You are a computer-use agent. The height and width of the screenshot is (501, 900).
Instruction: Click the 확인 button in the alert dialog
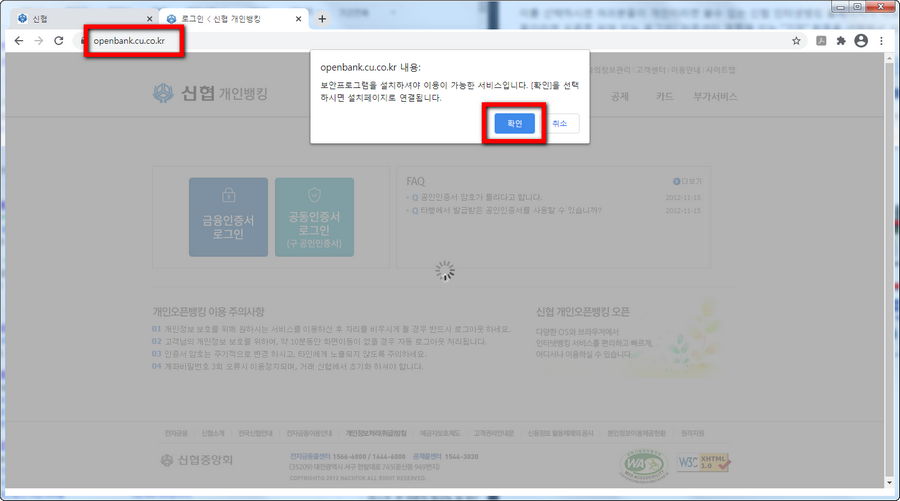point(514,123)
